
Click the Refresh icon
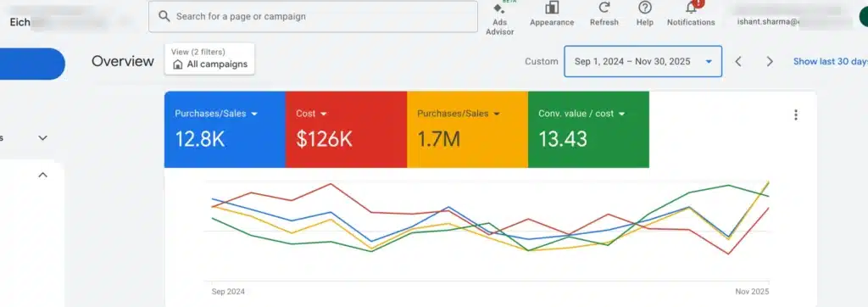(x=604, y=8)
